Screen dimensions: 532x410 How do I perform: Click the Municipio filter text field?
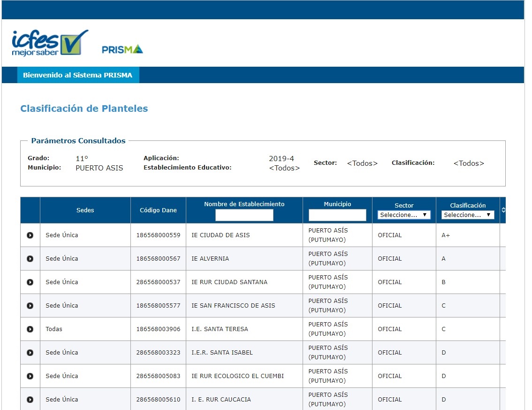[337, 215]
